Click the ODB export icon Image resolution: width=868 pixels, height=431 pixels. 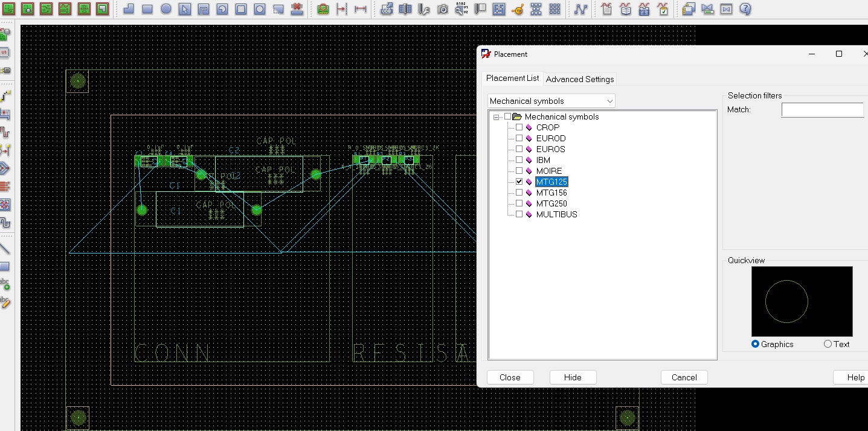tap(387, 9)
